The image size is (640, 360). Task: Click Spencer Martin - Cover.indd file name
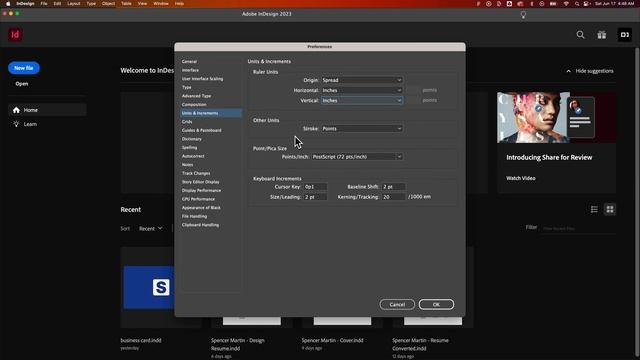(x=332, y=340)
